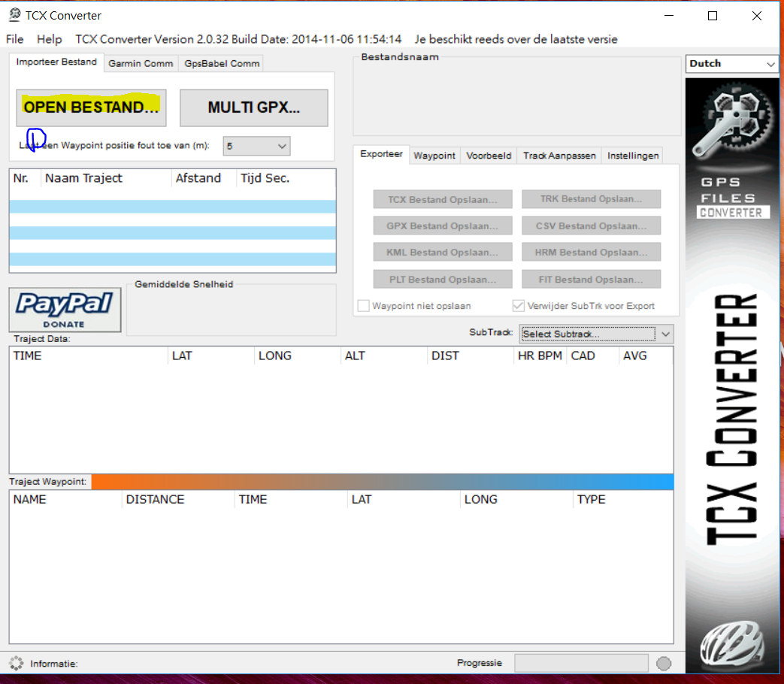Click 'Je beschikt reeds over de laatste versie'

click(516, 39)
